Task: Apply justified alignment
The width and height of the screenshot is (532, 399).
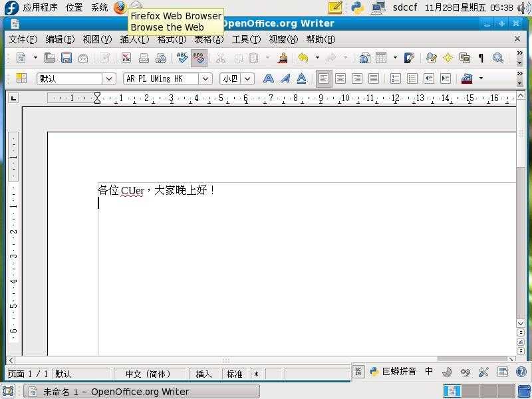Action: [x=374, y=78]
